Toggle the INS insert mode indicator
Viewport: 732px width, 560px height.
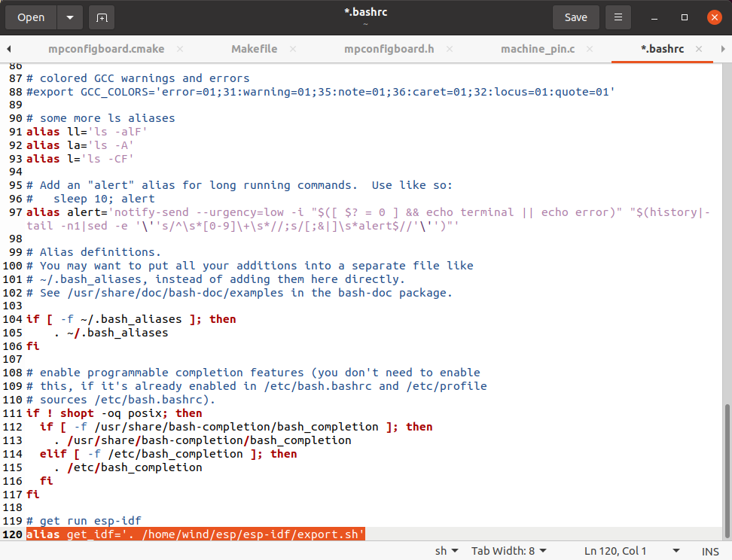tap(710, 551)
